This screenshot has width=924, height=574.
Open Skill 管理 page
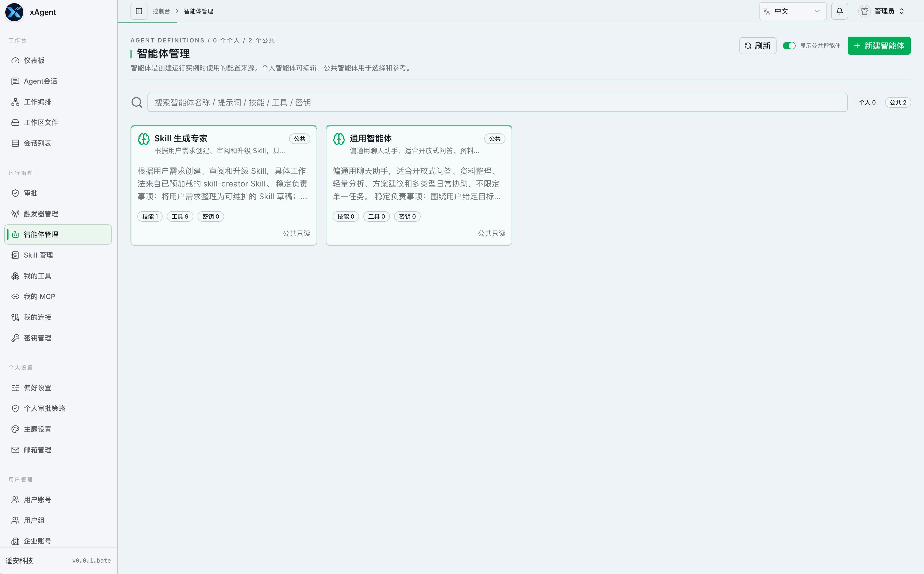click(x=58, y=255)
